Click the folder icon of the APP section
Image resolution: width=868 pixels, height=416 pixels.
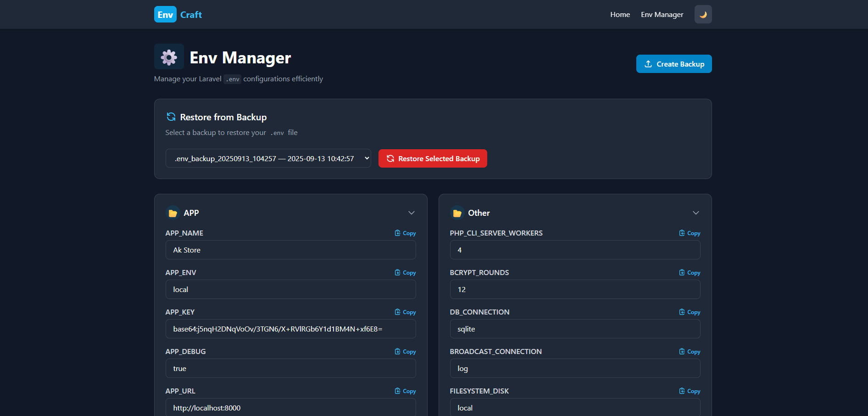click(172, 213)
